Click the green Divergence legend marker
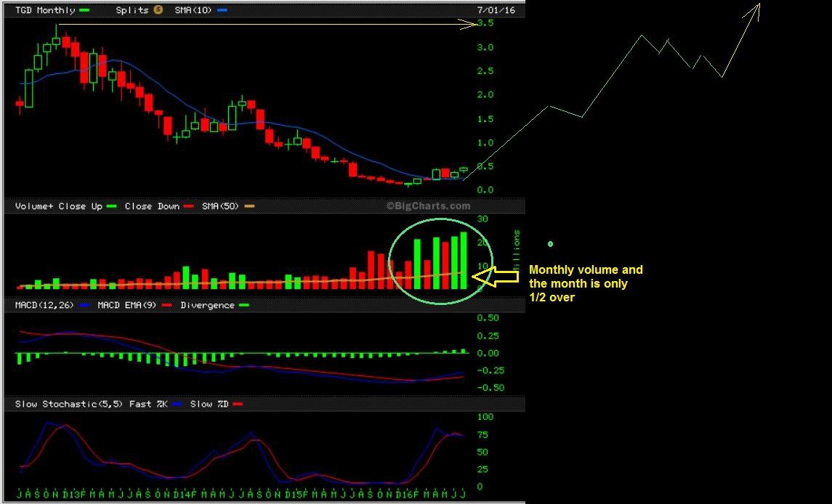Image resolution: width=832 pixels, height=504 pixels. [x=243, y=305]
